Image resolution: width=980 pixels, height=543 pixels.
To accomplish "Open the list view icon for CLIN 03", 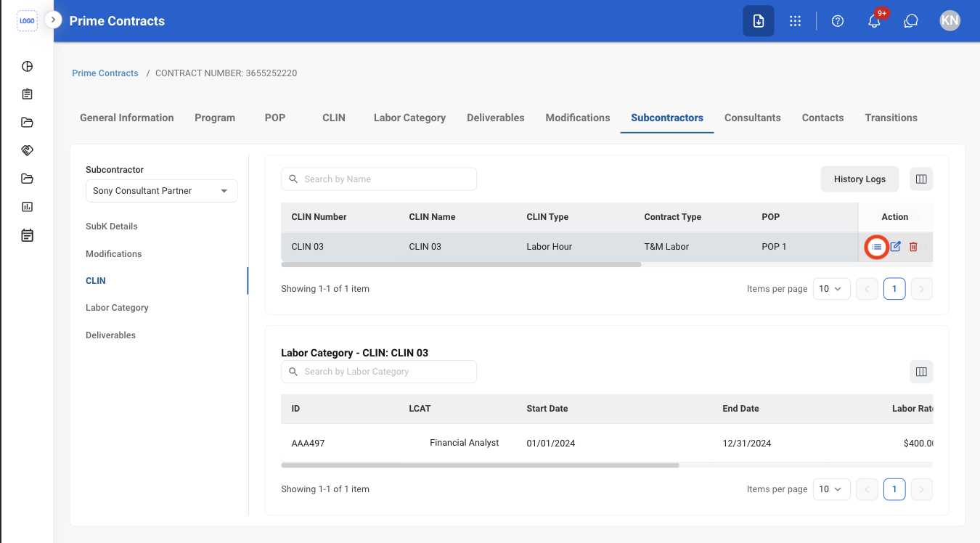I will click(877, 247).
